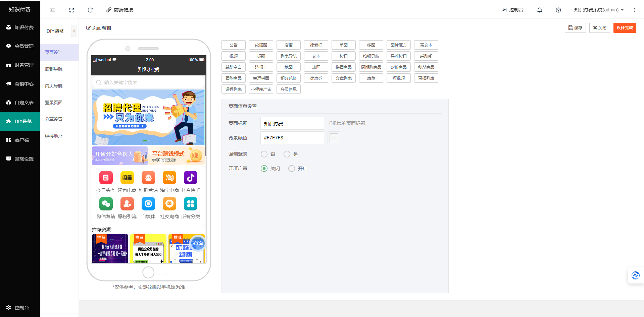Open 会员管理 in left sidebar
The width and height of the screenshot is (644, 317).
(x=20, y=46)
